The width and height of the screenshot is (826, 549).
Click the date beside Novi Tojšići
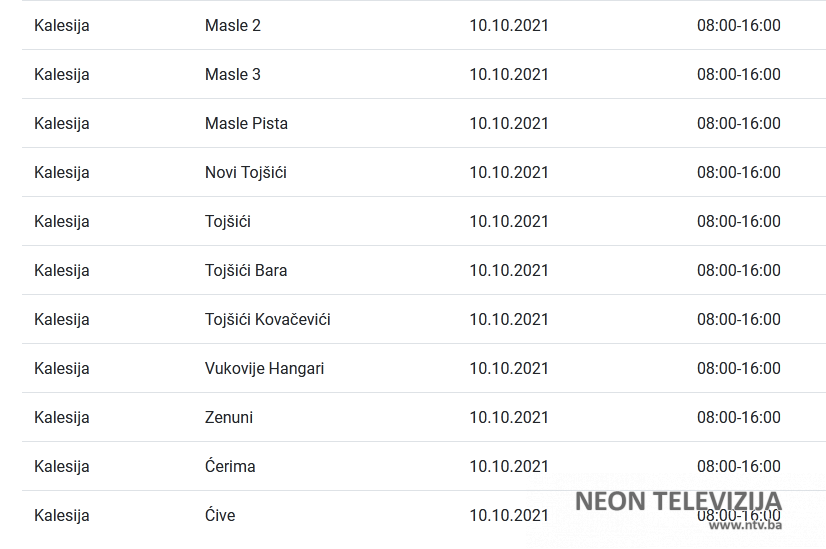(x=509, y=172)
